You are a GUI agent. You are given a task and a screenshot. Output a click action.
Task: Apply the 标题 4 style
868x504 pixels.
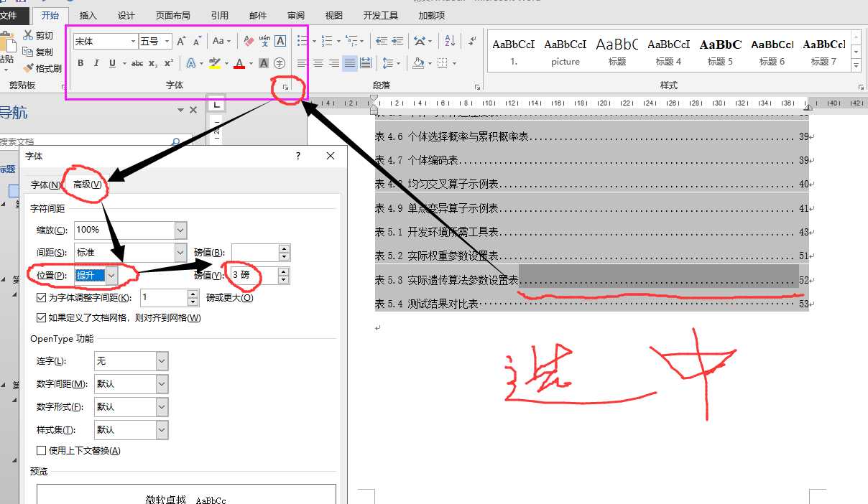(668, 52)
